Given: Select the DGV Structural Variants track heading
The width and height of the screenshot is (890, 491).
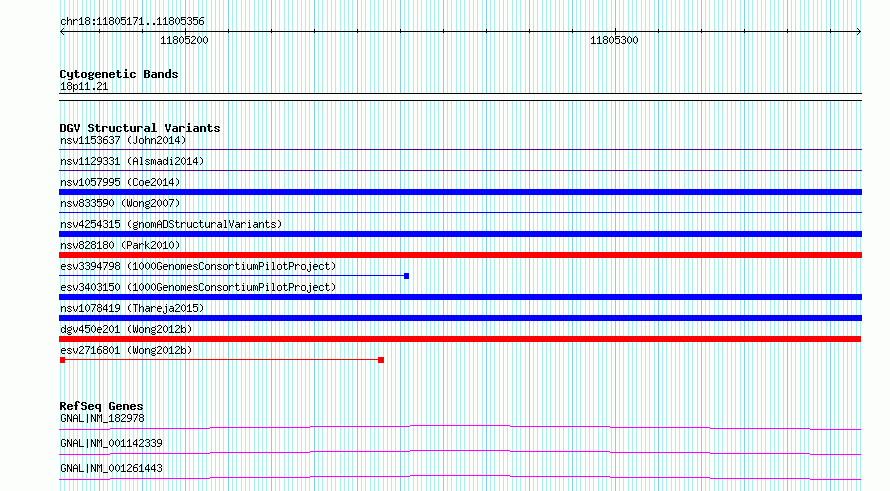Looking at the screenshot, I should point(140,128).
